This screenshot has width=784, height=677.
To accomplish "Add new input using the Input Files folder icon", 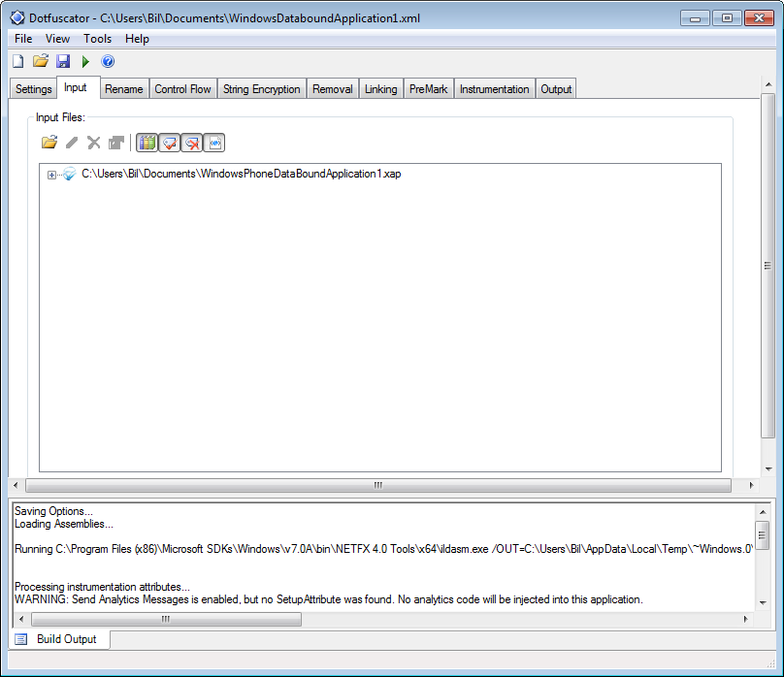I will pyautogui.click(x=49, y=143).
